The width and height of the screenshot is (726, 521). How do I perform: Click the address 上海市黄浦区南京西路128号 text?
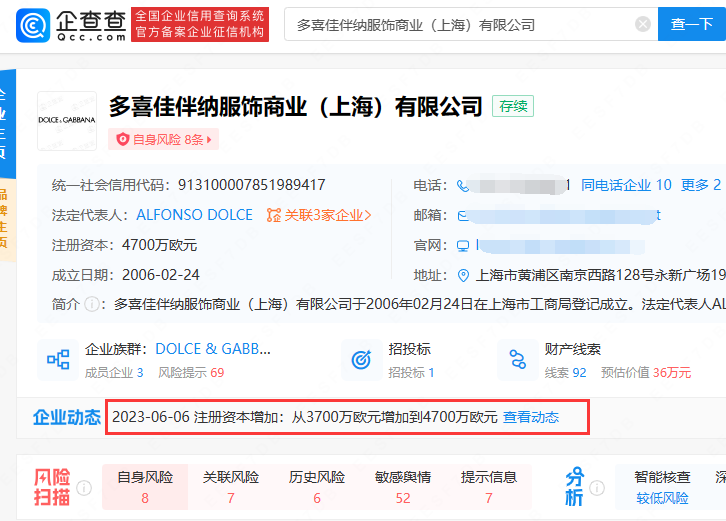pos(601,275)
